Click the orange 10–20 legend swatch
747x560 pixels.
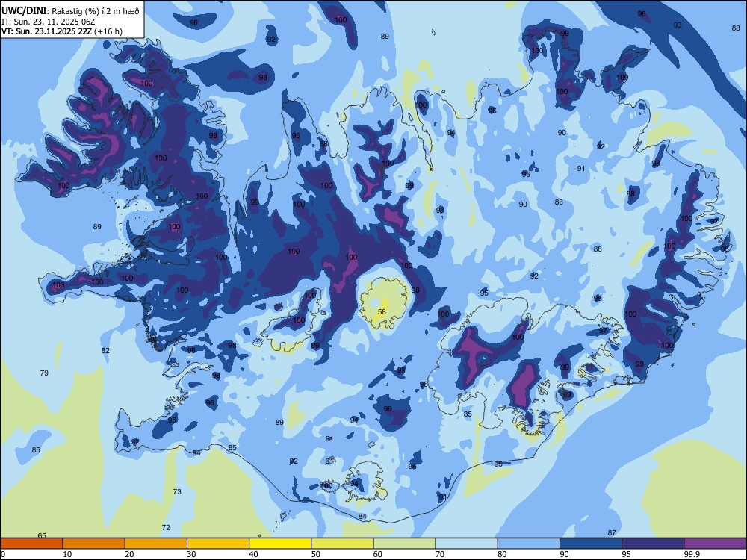click(94, 544)
